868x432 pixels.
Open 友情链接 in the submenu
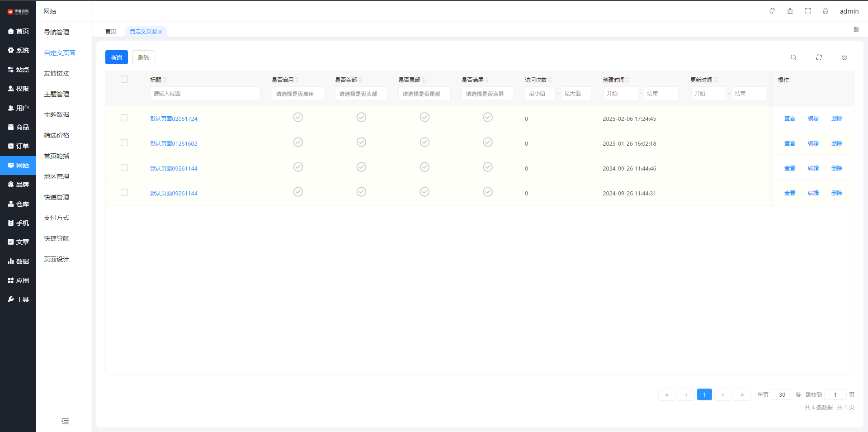coord(57,73)
